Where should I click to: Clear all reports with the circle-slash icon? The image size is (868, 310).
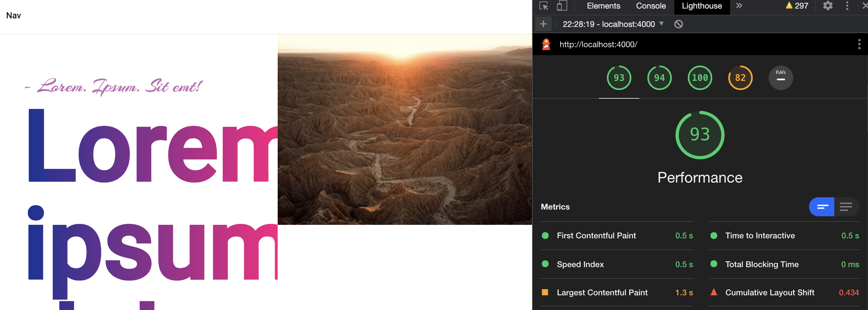[679, 24]
